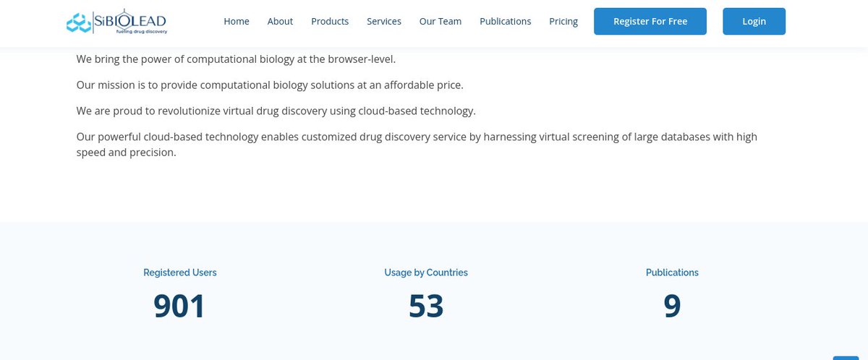Click the 901 registered users count
Image resolution: width=868 pixels, height=360 pixels.
179,306
